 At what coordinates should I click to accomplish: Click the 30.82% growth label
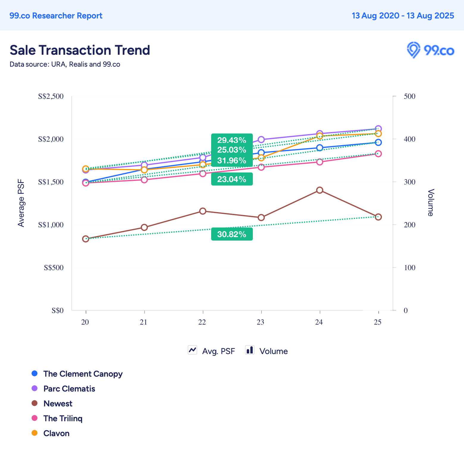232,234
